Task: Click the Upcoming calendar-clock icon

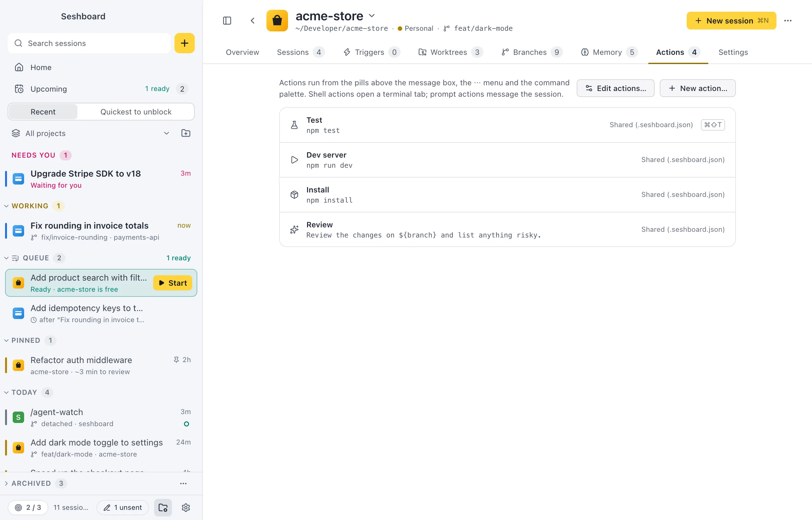Action: pos(19,89)
